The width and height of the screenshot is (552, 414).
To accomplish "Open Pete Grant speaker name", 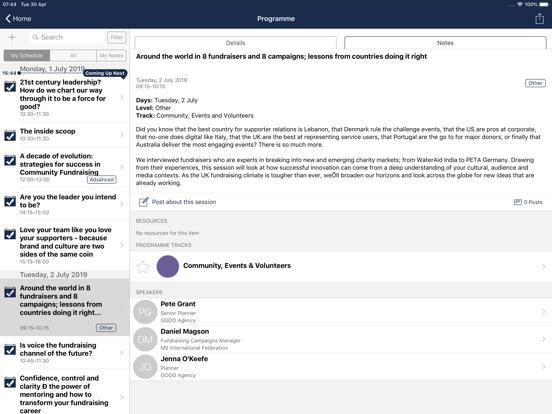I will coord(178,304).
